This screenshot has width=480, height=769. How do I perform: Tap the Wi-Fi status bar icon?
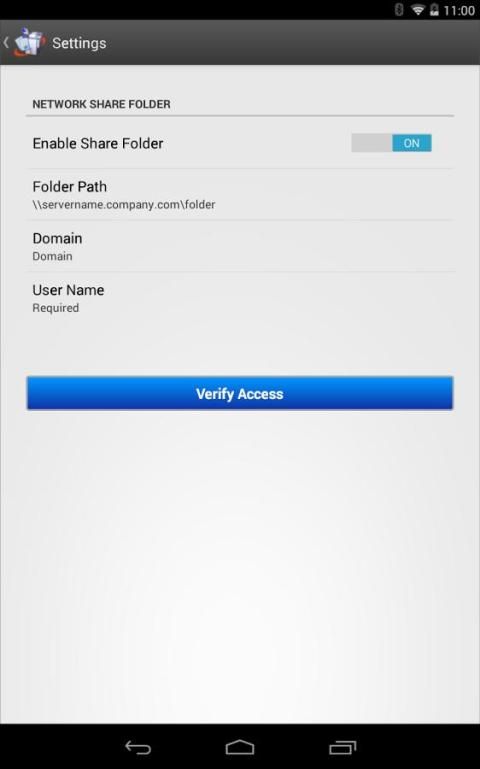click(418, 10)
